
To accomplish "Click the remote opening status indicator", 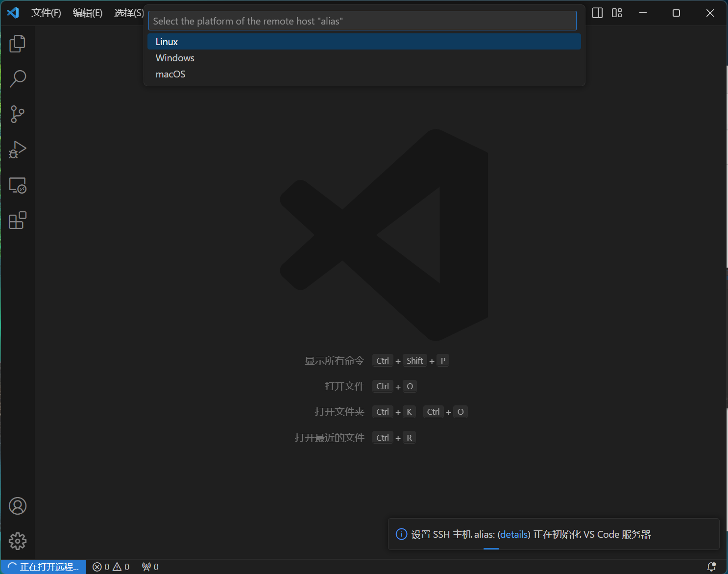I will point(44,567).
